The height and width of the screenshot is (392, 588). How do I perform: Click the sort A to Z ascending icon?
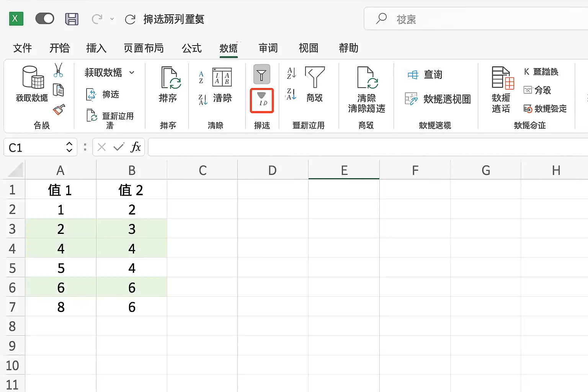(291, 73)
